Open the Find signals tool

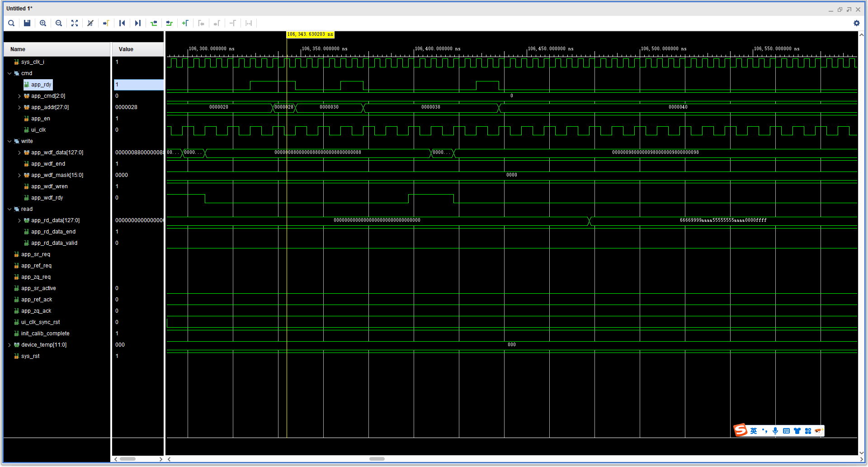[x=11, y=23]
